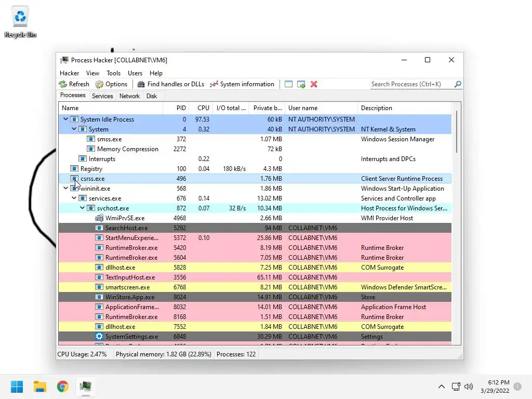
Task: Select RuntimeBroker.exe with PID 8168
Action: coord(255,316)
